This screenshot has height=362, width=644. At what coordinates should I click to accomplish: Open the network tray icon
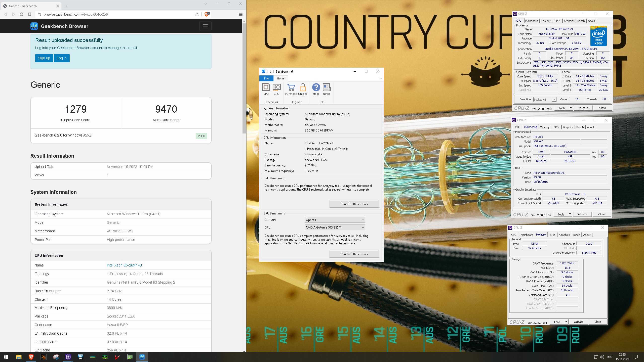pos(596,357)
